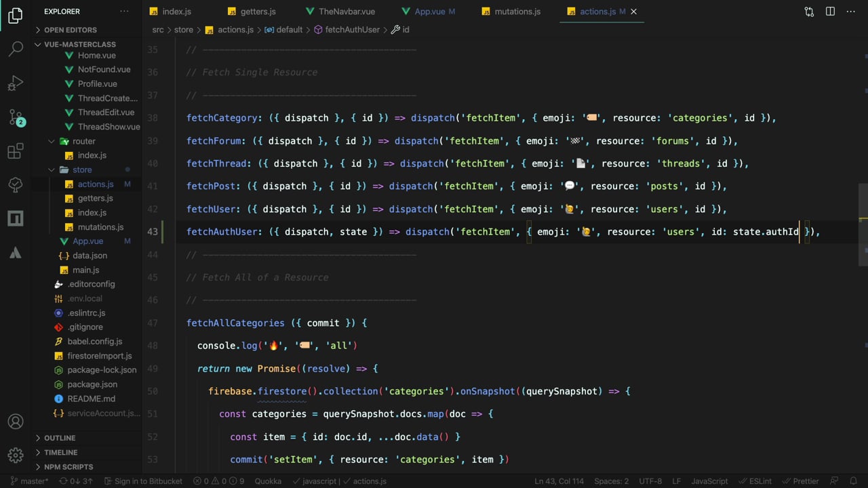Click ESLint status bar item

[x=754, y=481]
